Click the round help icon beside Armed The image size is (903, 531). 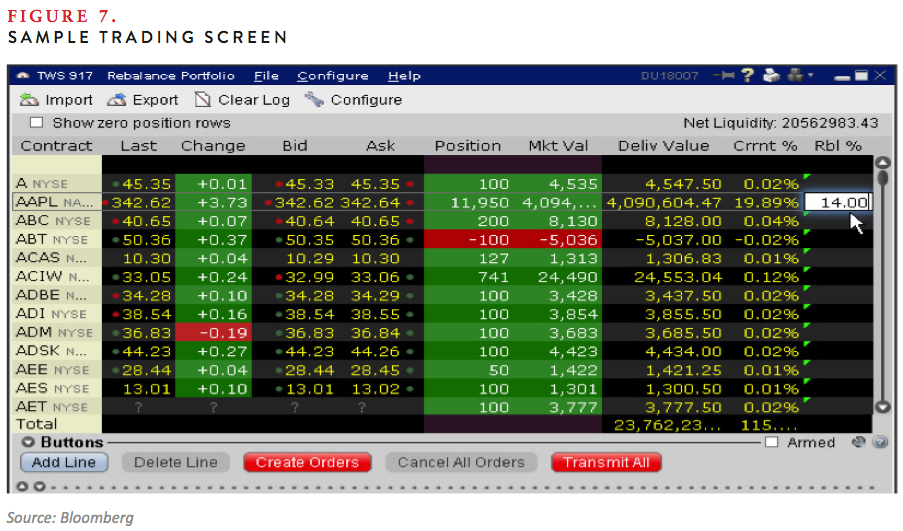[879, 442]
